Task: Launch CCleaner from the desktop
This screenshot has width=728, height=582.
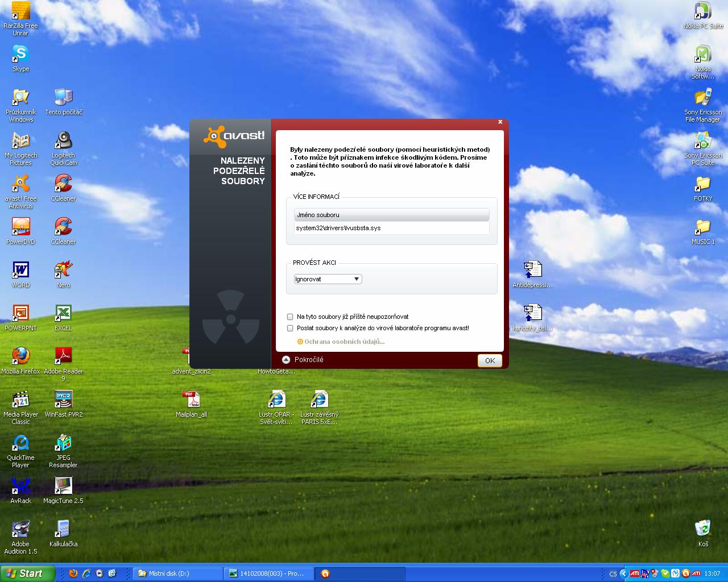Action: coord(63,184)
